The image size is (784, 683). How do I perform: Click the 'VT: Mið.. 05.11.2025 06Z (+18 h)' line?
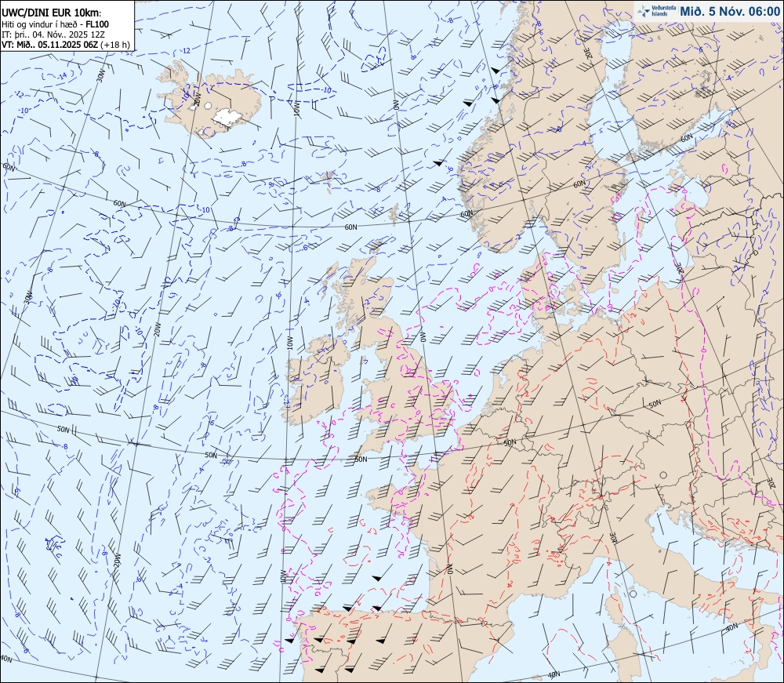[66, 44]
